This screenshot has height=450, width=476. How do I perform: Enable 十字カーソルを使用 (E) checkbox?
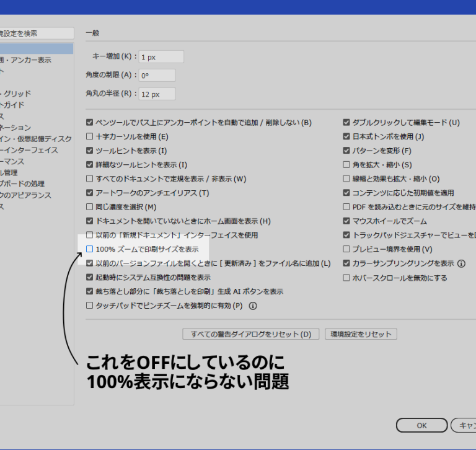click(x=89, y=136)
